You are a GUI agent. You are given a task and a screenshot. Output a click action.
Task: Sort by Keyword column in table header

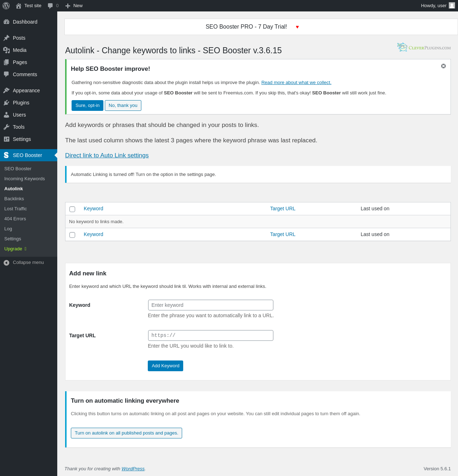(x=93, y=209)
